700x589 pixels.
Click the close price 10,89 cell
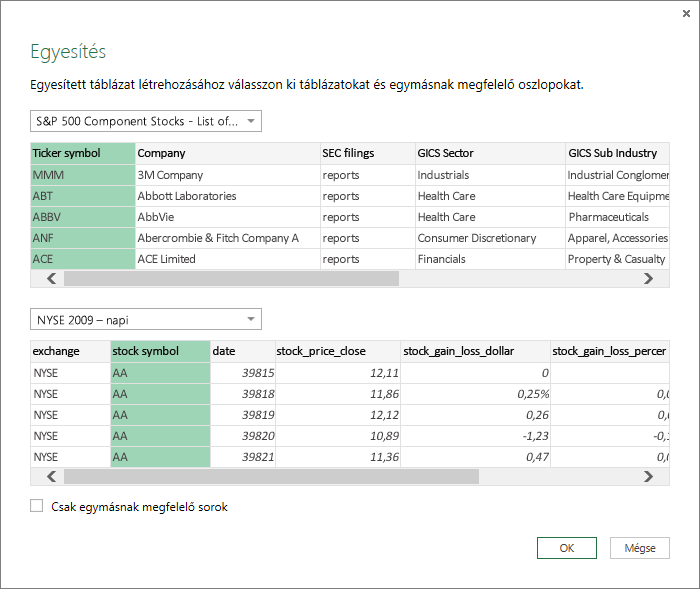(338, 436)
